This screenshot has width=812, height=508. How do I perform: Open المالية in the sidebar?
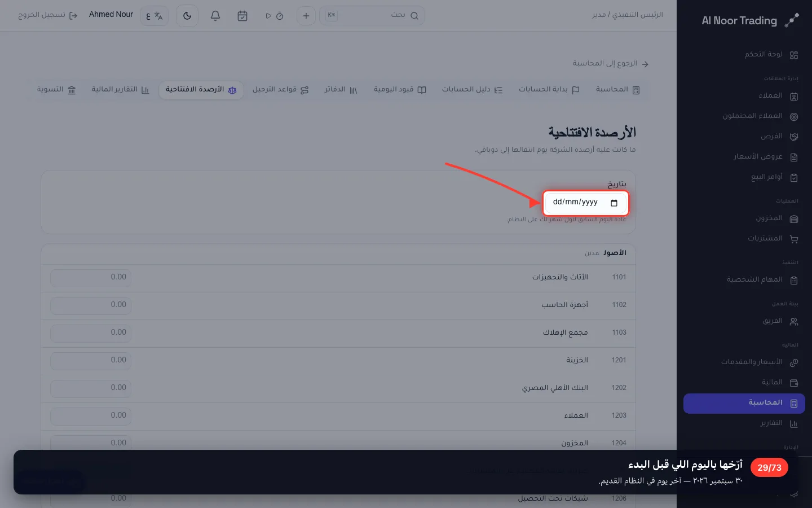[744, 383]
